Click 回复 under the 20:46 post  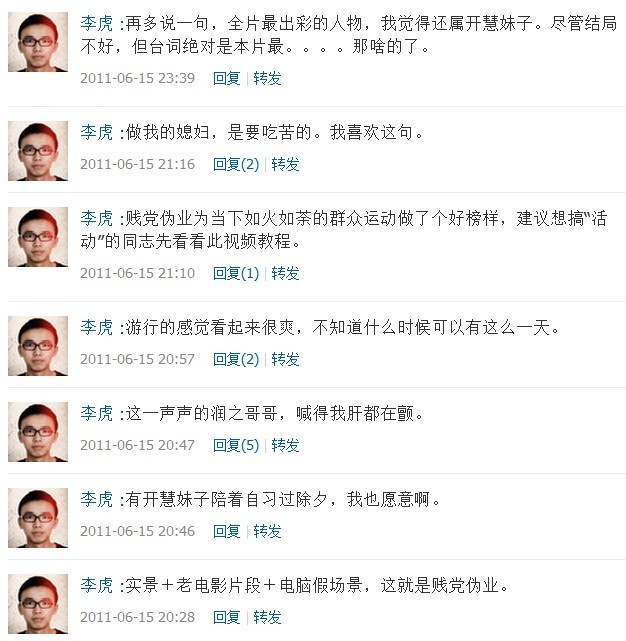(x=227, y=531)
